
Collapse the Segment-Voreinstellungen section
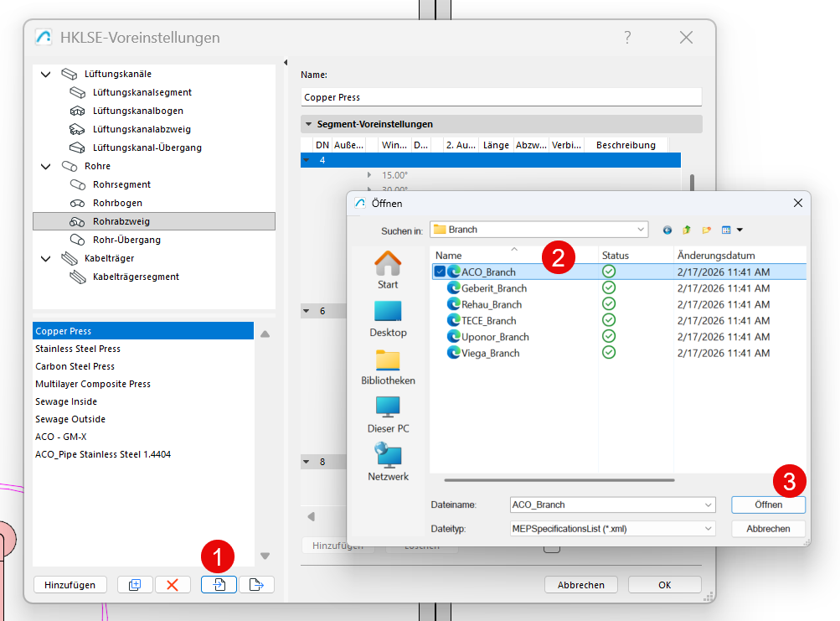coord(307,124)
